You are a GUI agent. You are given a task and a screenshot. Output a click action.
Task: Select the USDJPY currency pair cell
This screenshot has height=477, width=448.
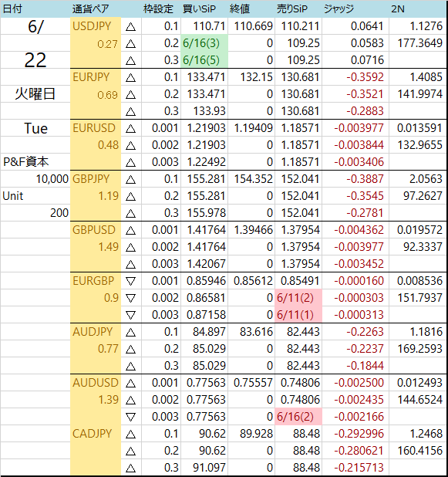coord(96,26)
